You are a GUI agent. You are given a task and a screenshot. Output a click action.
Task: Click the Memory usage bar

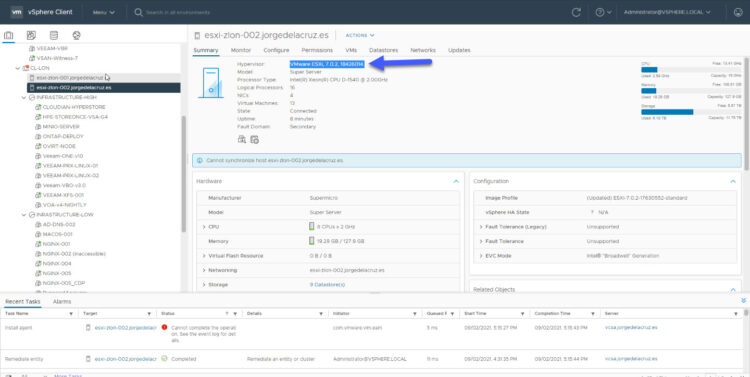coord(691,90)
